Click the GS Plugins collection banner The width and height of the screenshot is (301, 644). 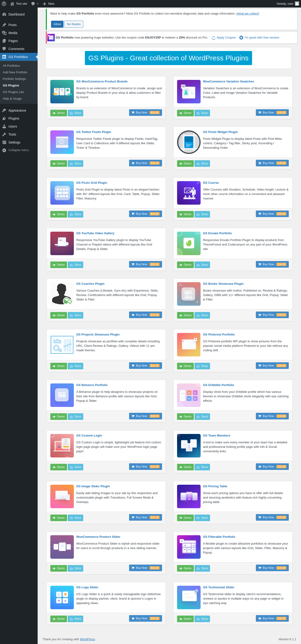click(x=168, y=58)
